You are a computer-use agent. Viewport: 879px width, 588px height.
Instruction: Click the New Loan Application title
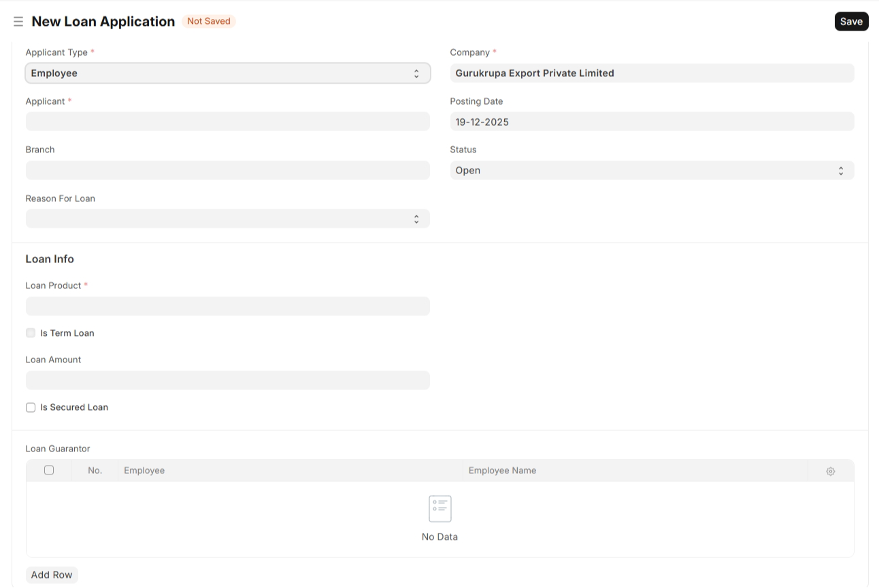point(103,22)
